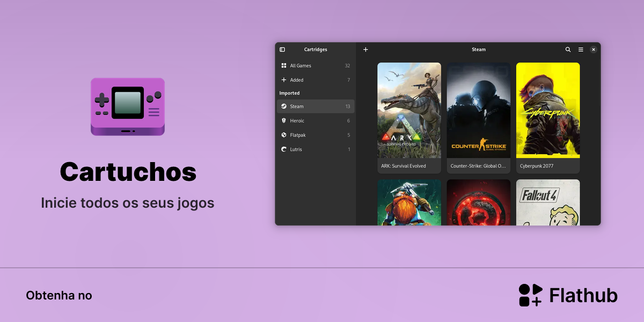The height and width of the screenshot is (322, 644).
Task: Click the Counter-Strike: Global O… title
Action: coord(478,166)
